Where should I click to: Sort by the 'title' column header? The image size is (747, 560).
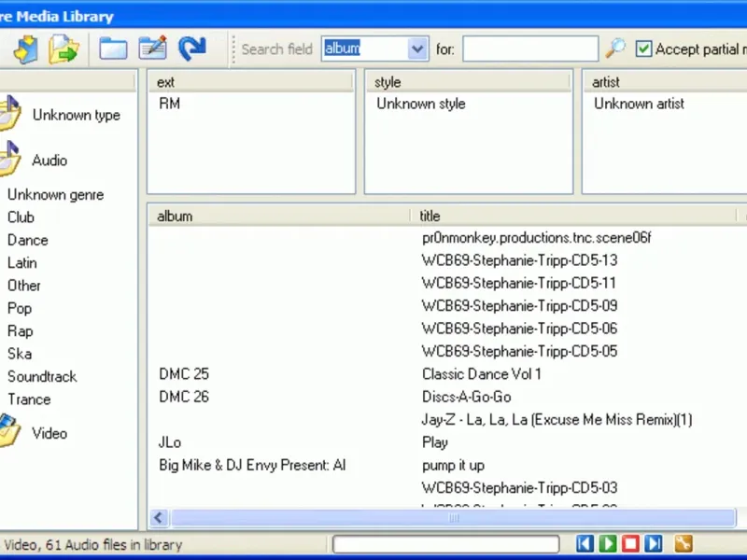tap(573, 217)
